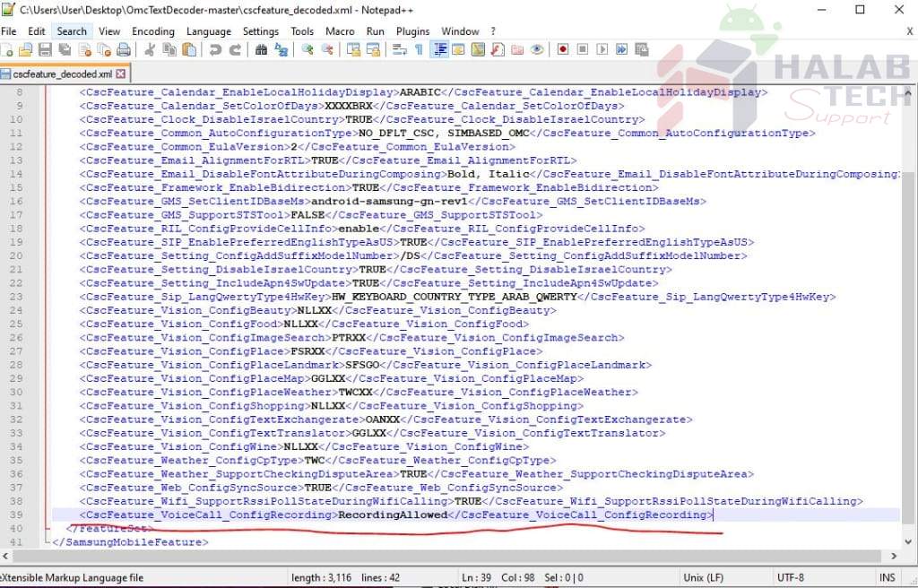Start macro recording with the red dot icon
Viewport: 918px width, 588px height.
(563, 50)
